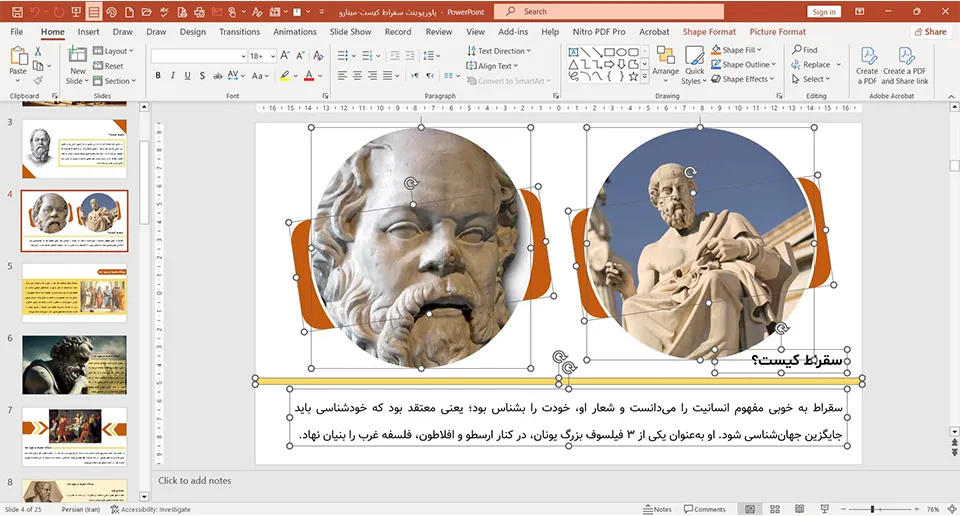Click the Search box in title bar
Screen dimensions: 960x516
pos(609,12)
